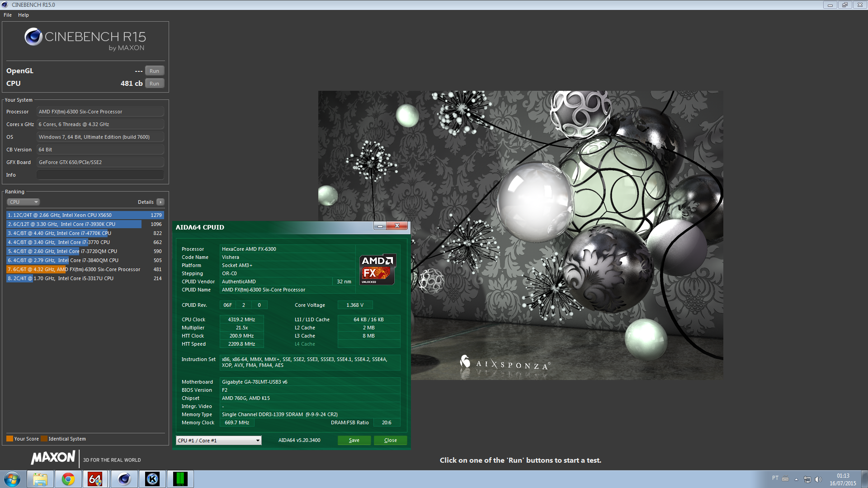Run the OpenGL benchmark
Screen dimensions: 868x488
tap(155, 71)
